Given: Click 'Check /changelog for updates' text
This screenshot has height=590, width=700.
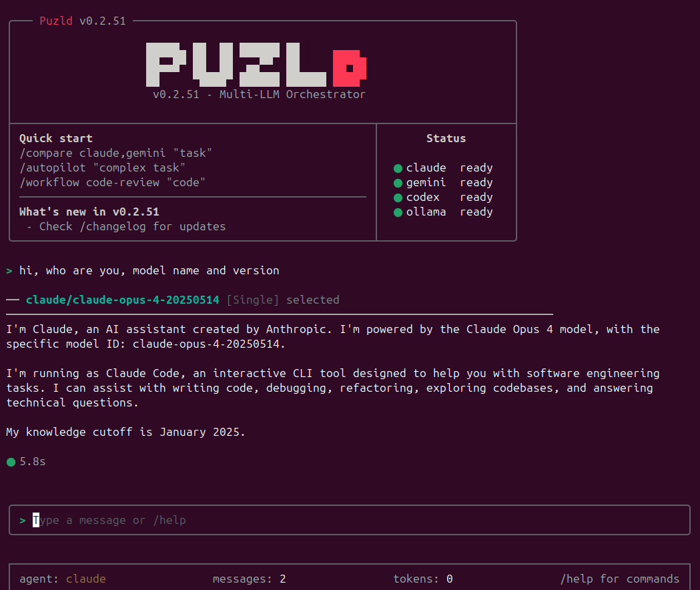Looking at the screenshot, I should 132,226.
